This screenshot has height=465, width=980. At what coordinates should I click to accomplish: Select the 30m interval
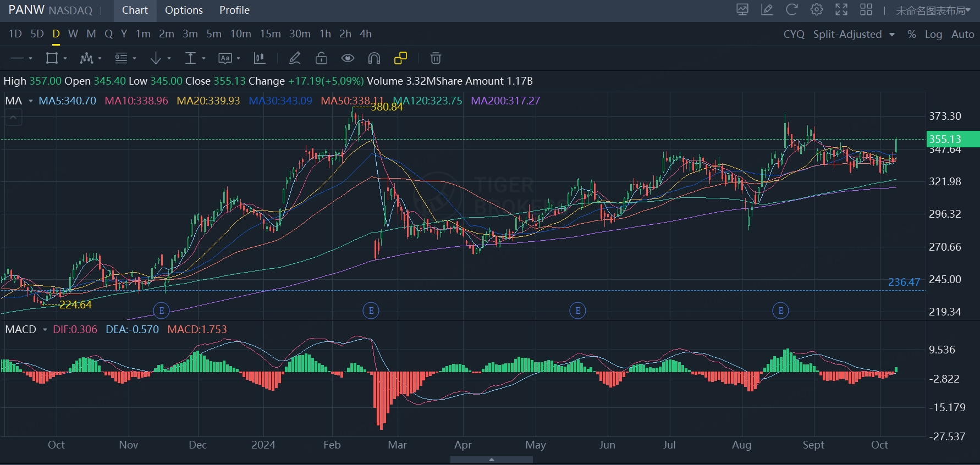(x=300, y=34)
